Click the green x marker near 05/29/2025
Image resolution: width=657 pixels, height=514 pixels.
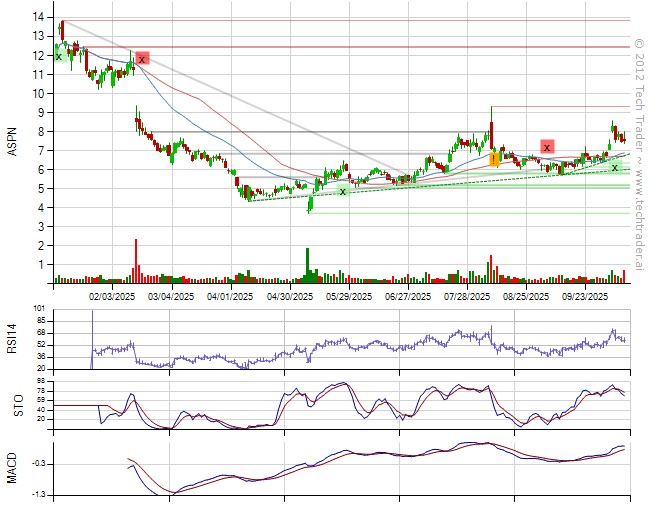[343, 190]
